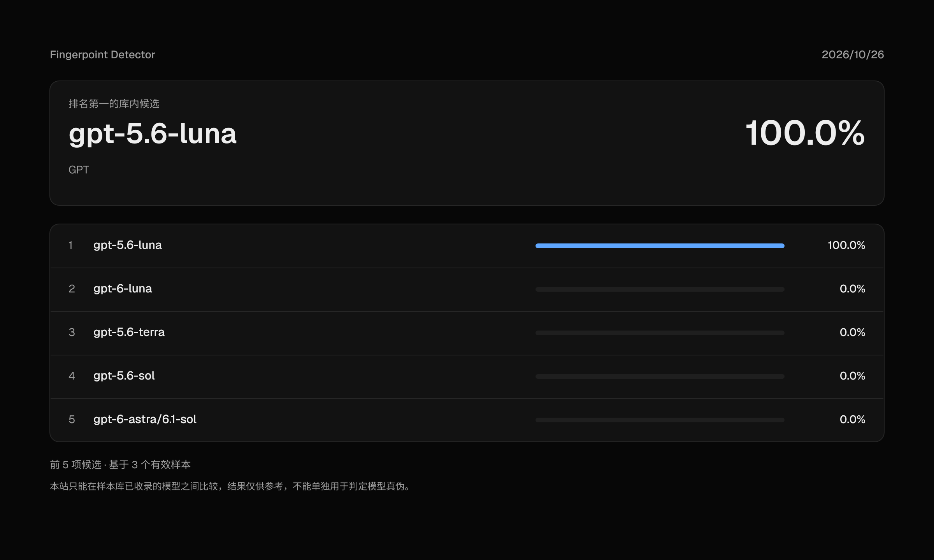Viewport: 934px width, 560px height.
Task: Click the Fingerpoint Detector title
Action: click(x=102, y=54)
